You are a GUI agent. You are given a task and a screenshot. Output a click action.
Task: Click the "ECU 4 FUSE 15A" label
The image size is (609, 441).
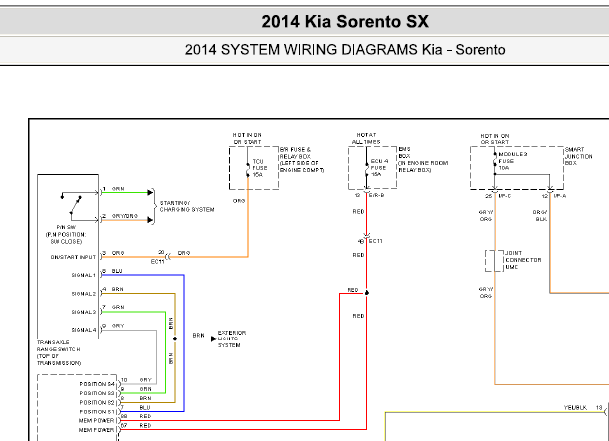(379, 168)
